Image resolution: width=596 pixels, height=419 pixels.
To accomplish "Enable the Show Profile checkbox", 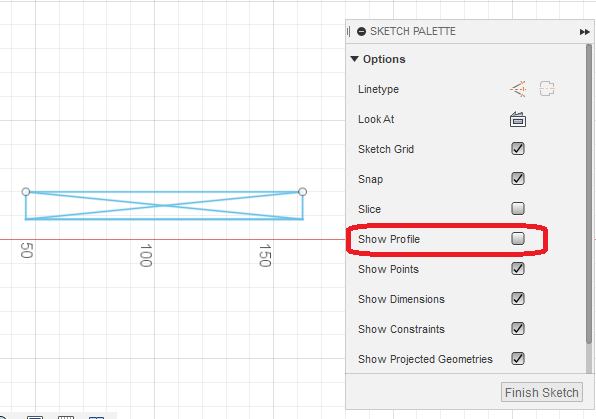I will click(x=518, y=238).
